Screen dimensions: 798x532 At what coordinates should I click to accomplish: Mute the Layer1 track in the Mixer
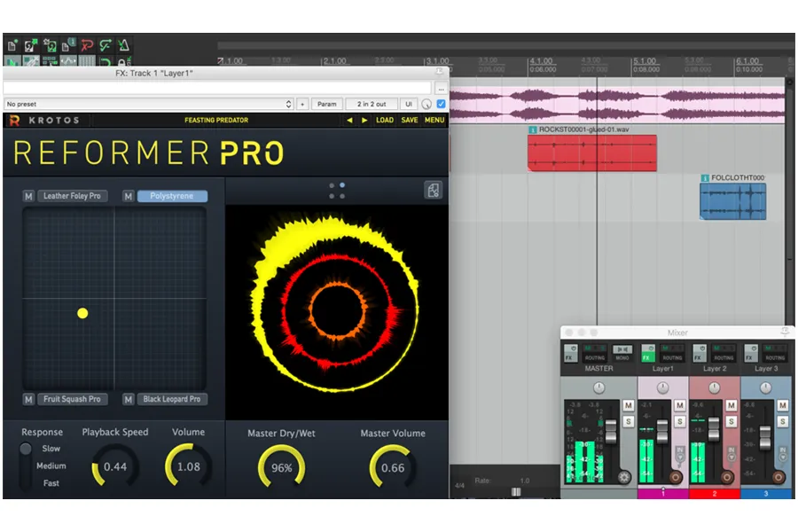click(x=680, y=405)
